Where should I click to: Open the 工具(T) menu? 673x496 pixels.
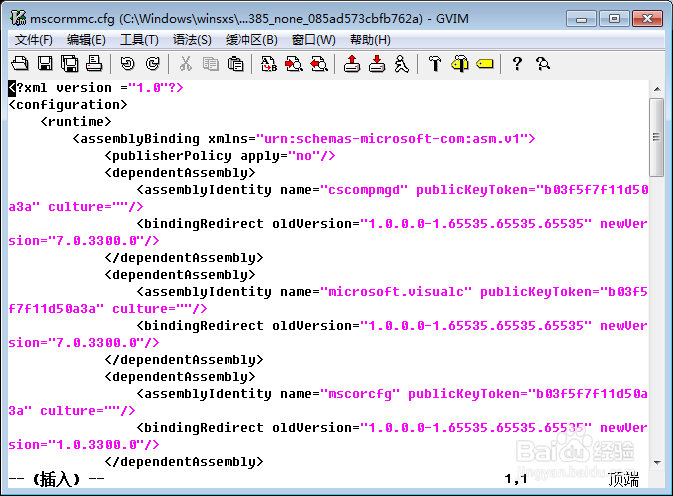[x=139, y=40]
